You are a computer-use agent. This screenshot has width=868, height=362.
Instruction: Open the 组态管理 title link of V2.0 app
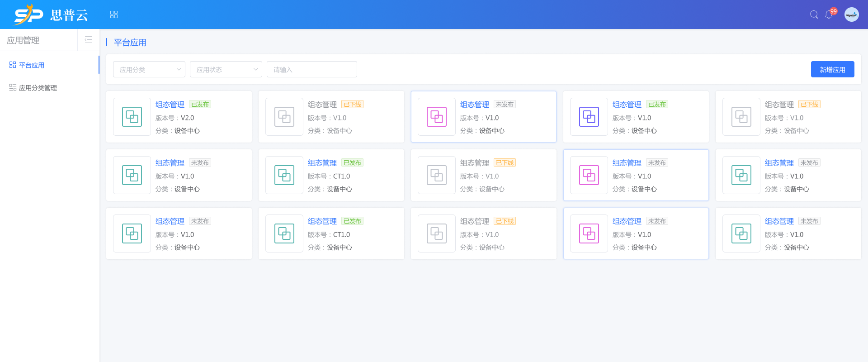[x=170, y=105]
